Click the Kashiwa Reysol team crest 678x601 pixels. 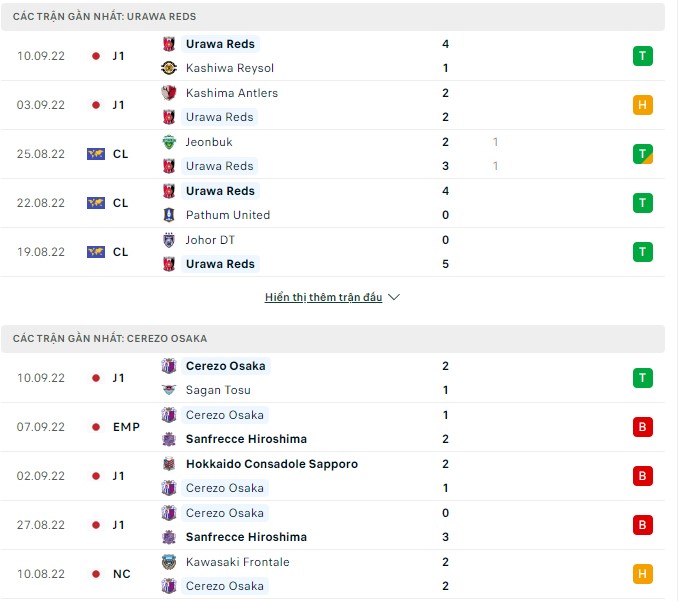[169, 68]
